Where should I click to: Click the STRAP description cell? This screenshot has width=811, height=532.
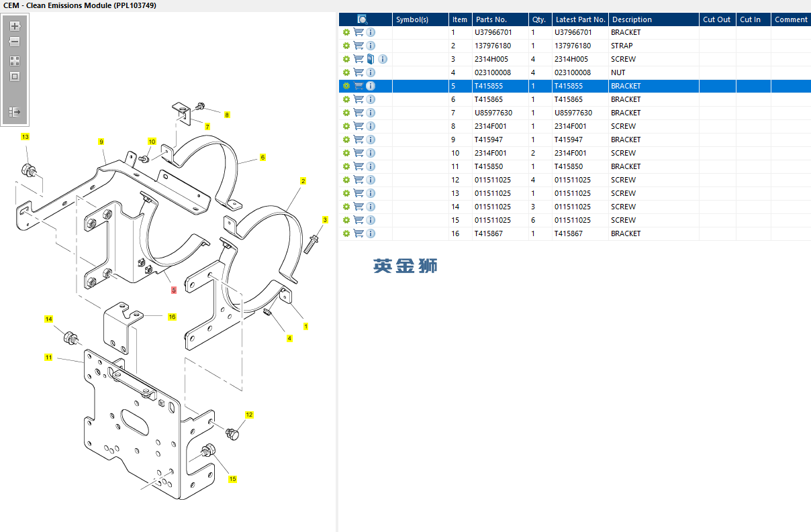622,46
